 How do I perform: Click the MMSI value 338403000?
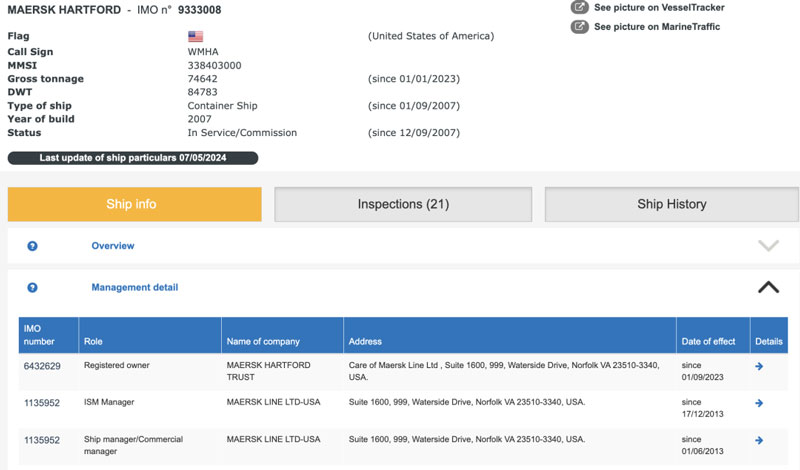click(214, 65)
